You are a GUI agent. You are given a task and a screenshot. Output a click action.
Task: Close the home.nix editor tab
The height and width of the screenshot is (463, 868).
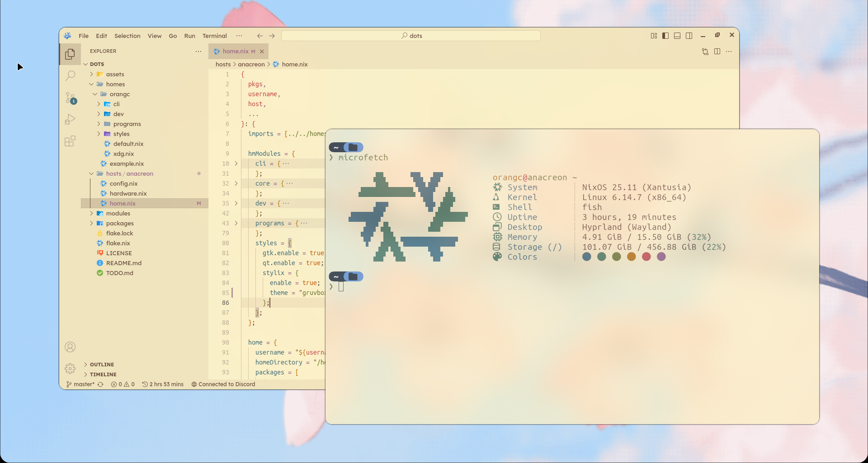262,51
